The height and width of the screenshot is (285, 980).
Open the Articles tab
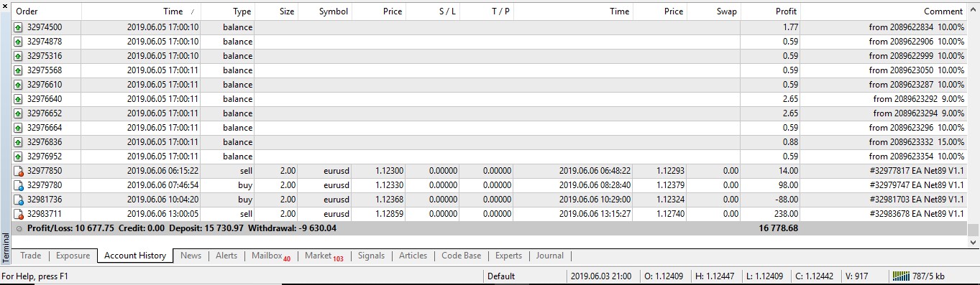tap(413, 256)
